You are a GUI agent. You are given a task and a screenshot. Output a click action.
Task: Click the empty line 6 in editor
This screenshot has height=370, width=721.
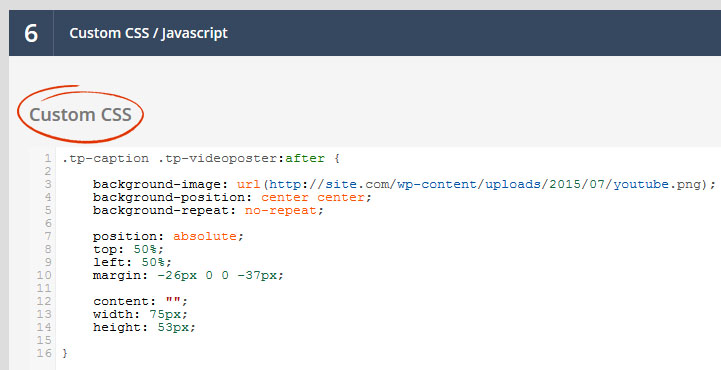click(388, 223)
